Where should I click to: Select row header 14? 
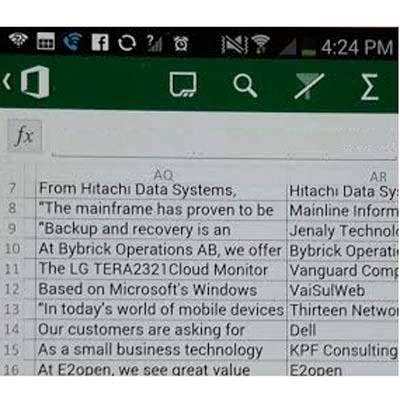tap(12, 329)
